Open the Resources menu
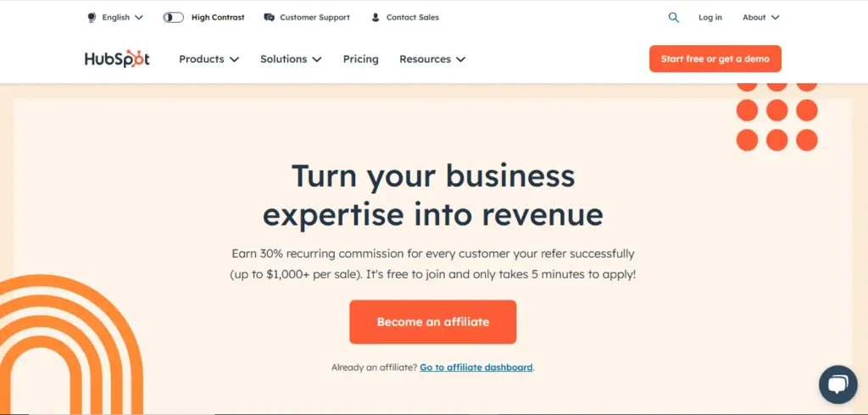The image size is (868, 415). pos(432,59)
